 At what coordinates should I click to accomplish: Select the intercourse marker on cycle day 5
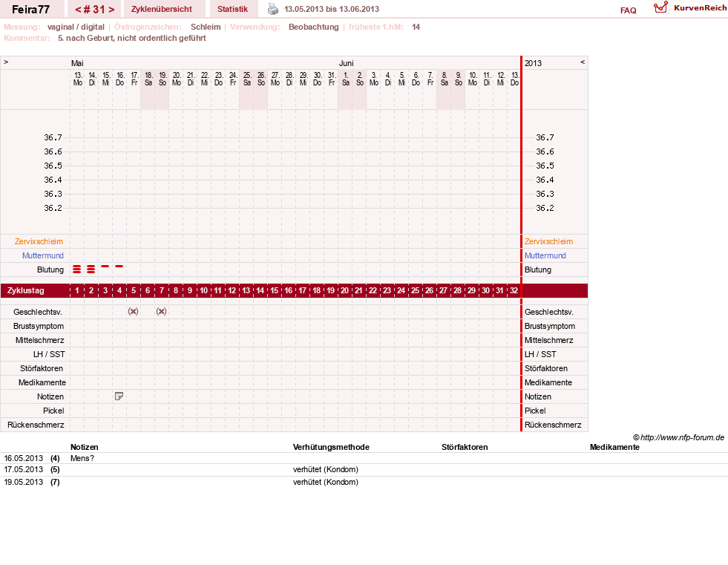(134, 311)
